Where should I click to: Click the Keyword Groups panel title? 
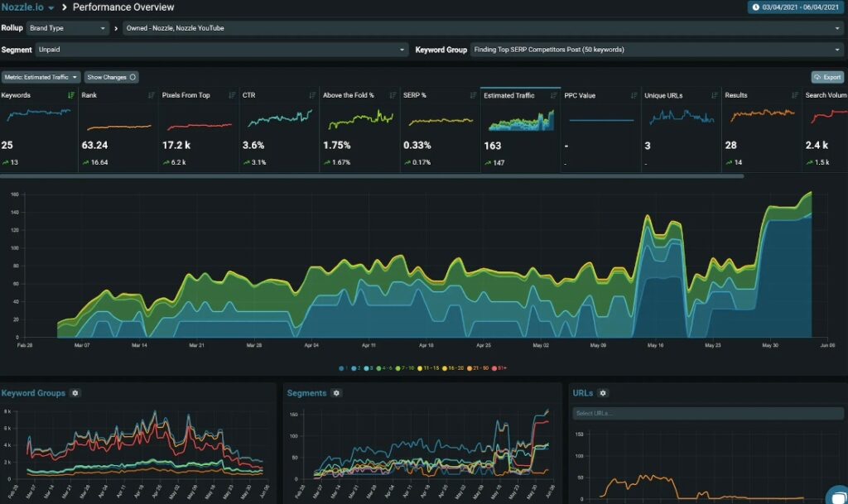coord(33,393)
